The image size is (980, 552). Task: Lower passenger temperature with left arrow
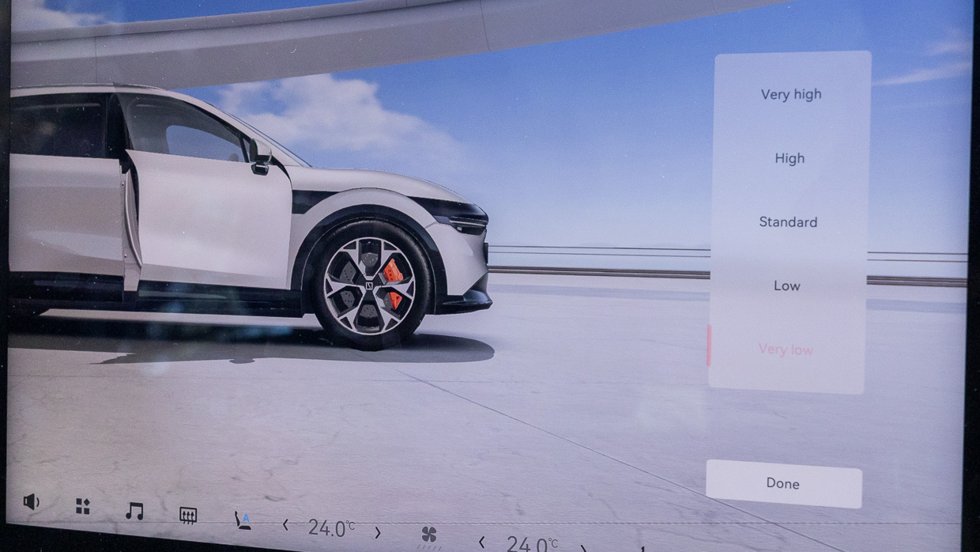coord(481,542)
